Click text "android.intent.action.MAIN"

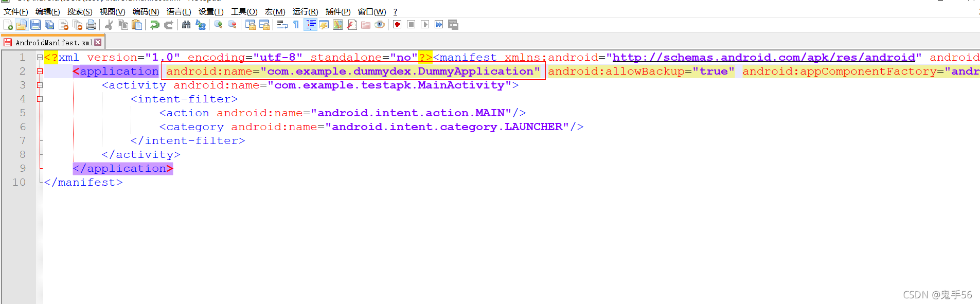(411, 113)
